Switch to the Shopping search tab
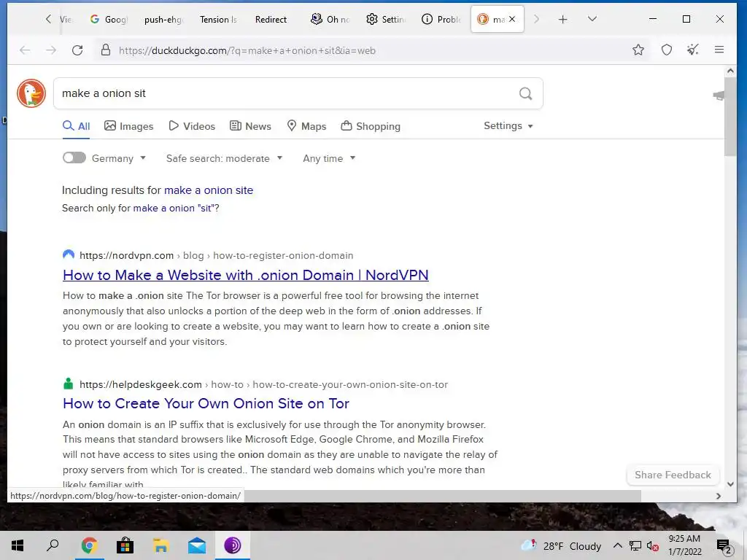This screenshot has width=747, height=560. point(371,126)
